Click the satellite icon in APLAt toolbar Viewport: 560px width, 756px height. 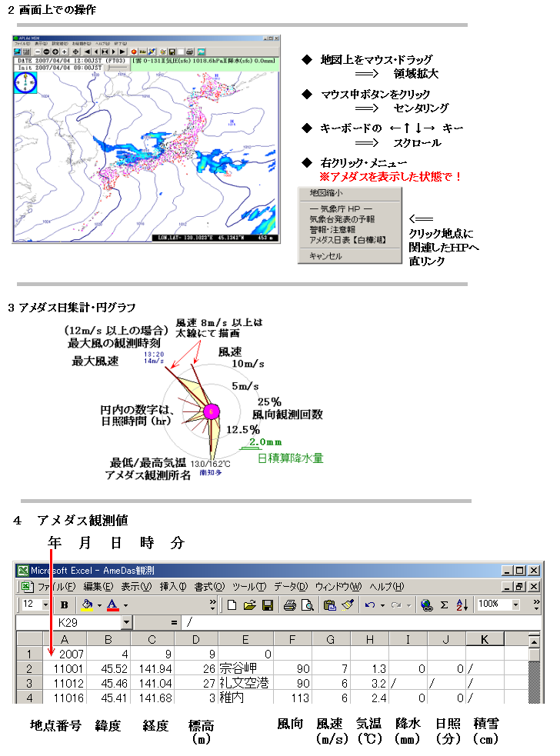click(152, 52)
